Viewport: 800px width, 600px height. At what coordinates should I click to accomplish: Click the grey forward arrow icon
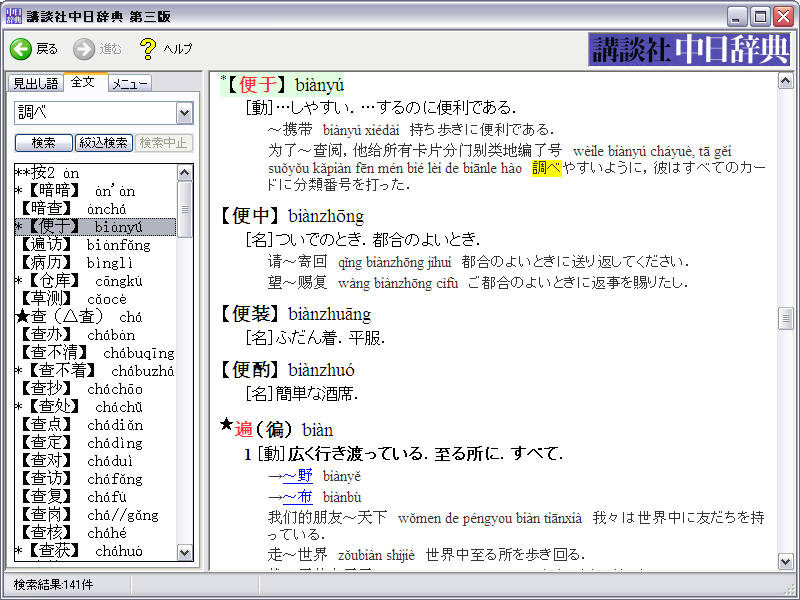coord(84,49)
